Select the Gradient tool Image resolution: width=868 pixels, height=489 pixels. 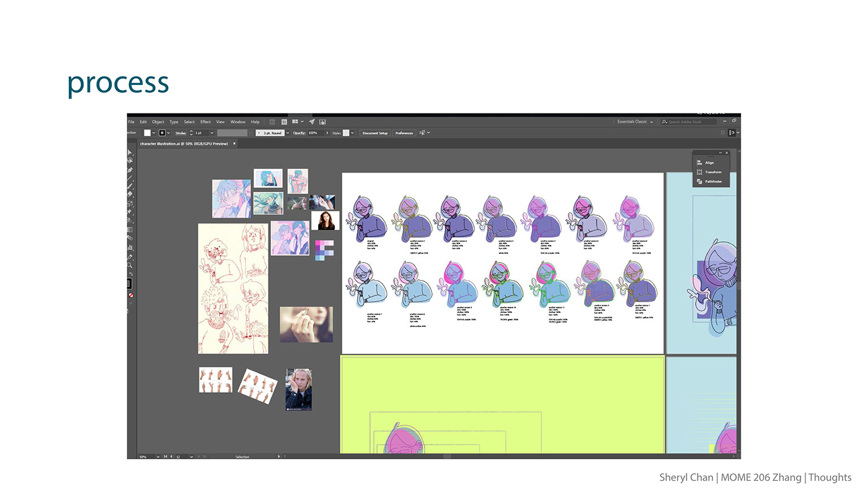coord(130,230)
